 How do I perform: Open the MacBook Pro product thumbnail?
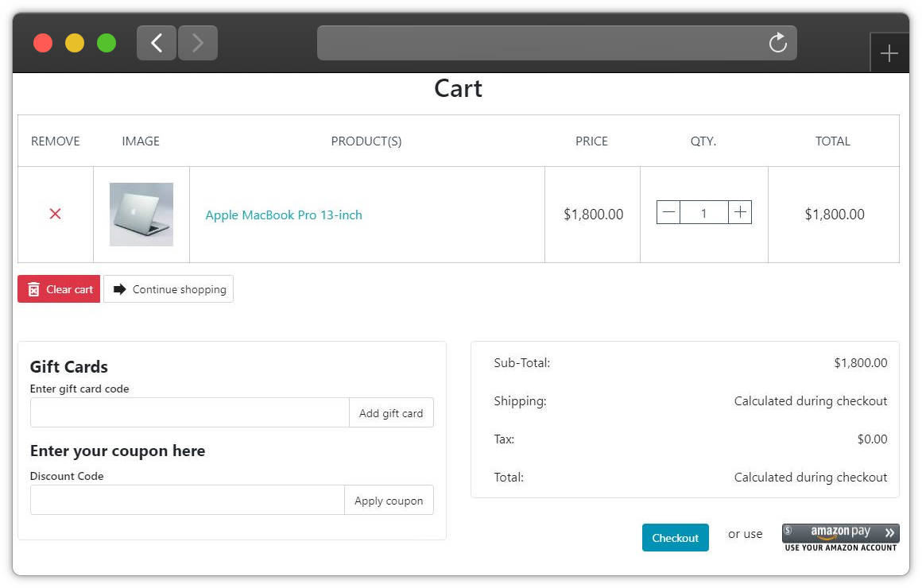click(141, 214)
